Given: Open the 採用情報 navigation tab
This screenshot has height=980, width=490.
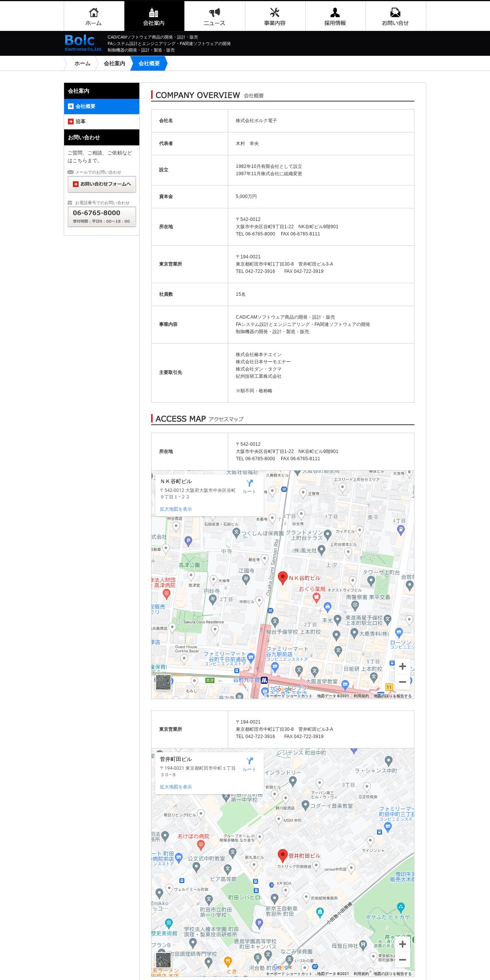Looking at the screenshot, I should coord(335,16).
